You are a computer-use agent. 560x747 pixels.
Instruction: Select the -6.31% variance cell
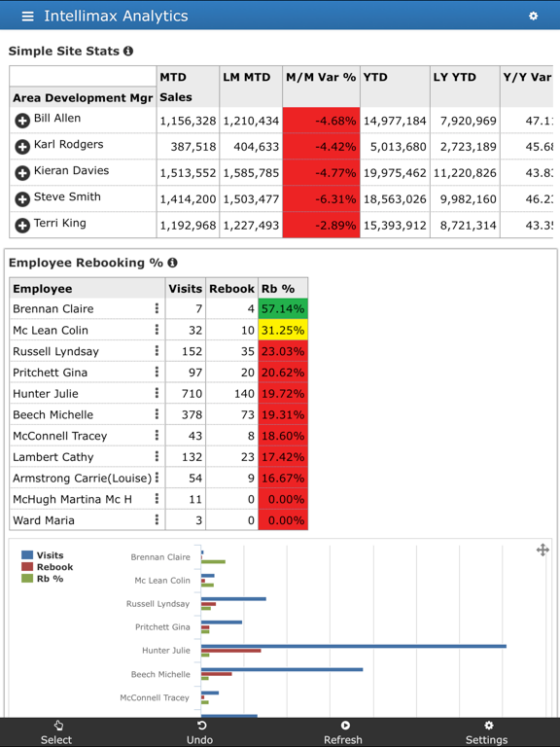pyautogui.click(x=321, y=199)
